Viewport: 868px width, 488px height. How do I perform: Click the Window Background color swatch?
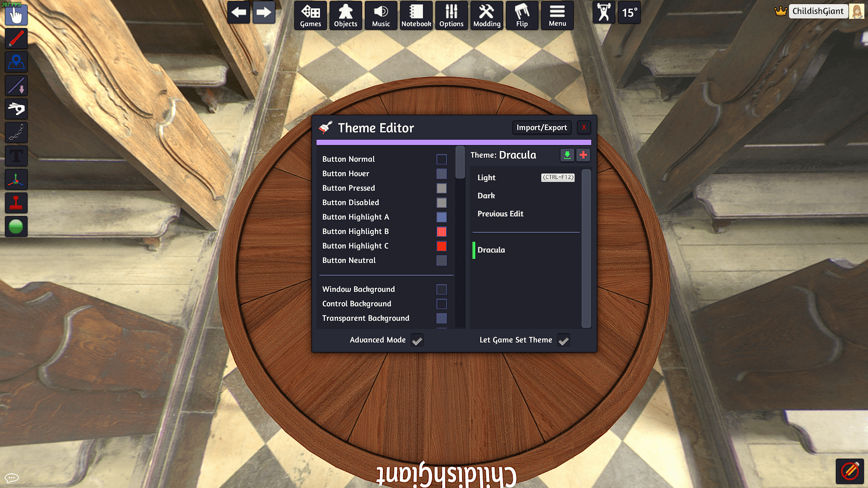442,289
